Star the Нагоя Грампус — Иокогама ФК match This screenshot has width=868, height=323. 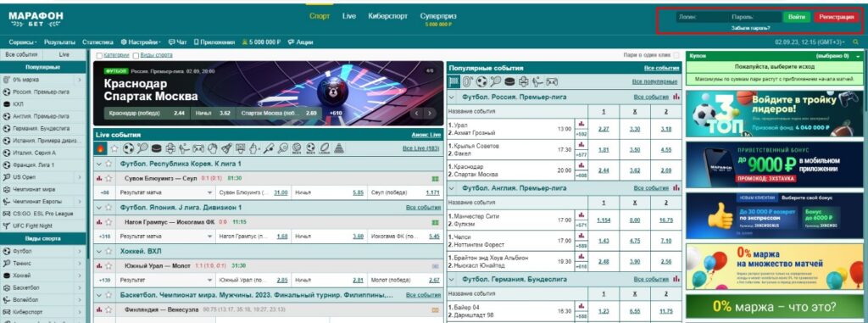[x=109, y=221]
